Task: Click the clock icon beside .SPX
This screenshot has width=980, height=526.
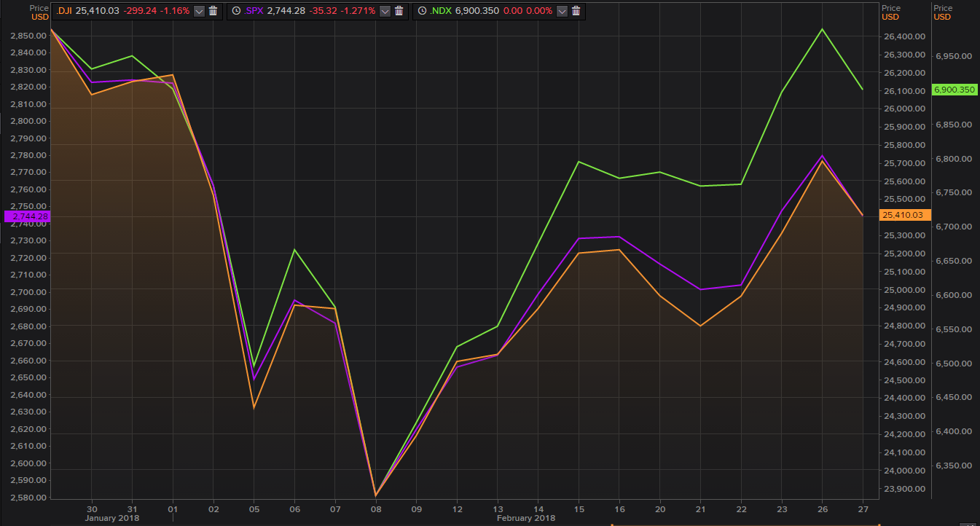Action: pyautogui.click(x=236, y=11)
